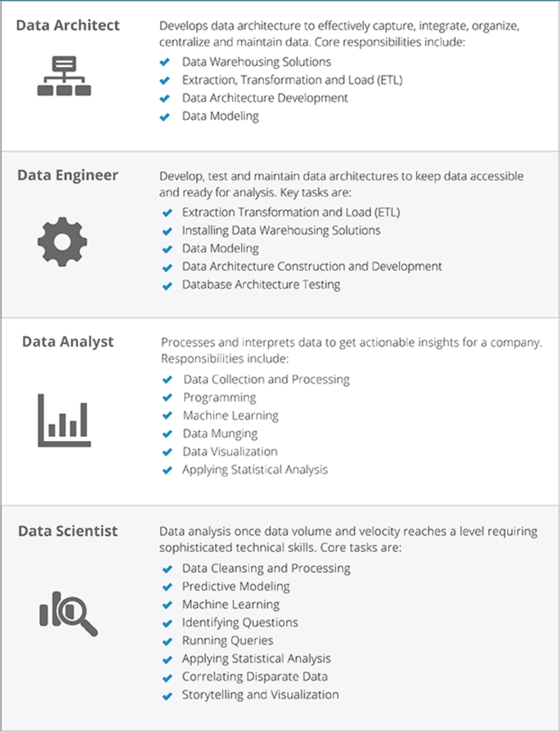This screenshot has width=560, height=731.
Task: Click the Data Scientist magnifier chart icon
Action: (x=68, y=613)
